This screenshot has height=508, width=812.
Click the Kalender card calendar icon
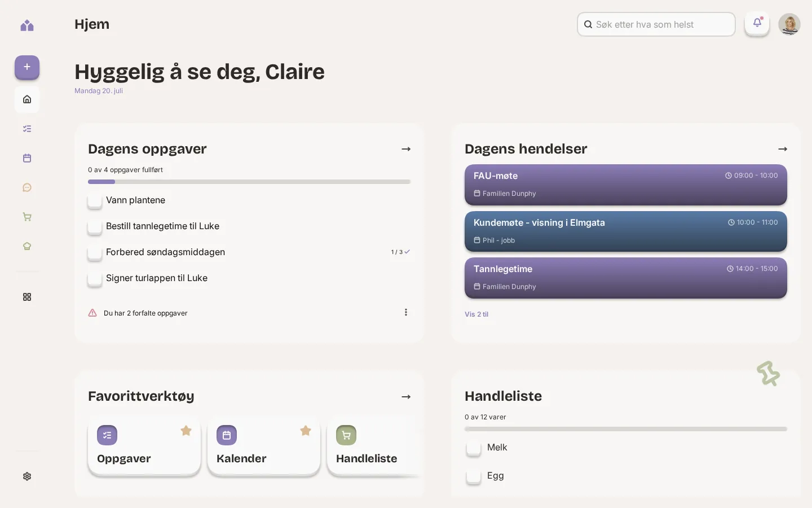pos(227,435)
